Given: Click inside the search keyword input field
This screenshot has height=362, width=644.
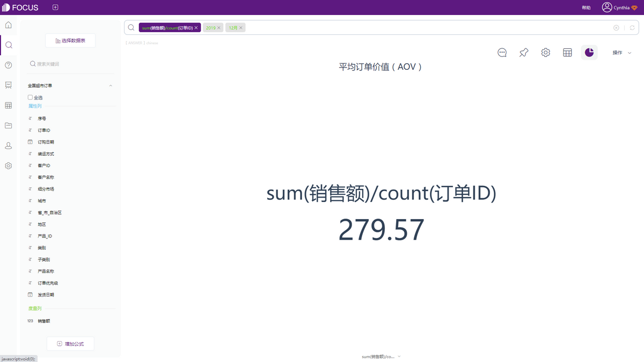Looking at the screenshot, I should 70,63.
